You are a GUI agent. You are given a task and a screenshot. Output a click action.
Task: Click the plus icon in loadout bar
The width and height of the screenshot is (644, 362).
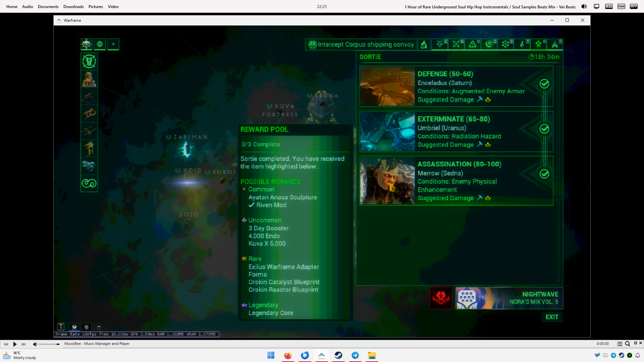pos(113,44)
